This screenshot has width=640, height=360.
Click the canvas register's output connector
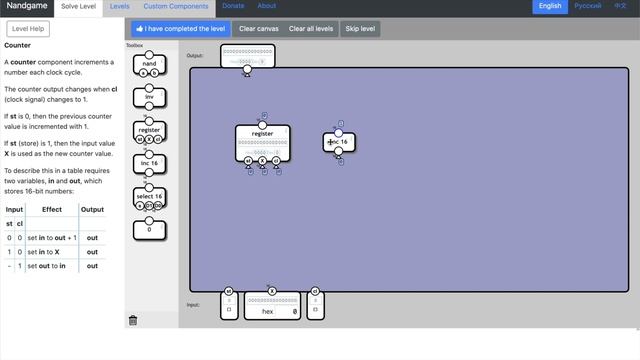[262, 125]
